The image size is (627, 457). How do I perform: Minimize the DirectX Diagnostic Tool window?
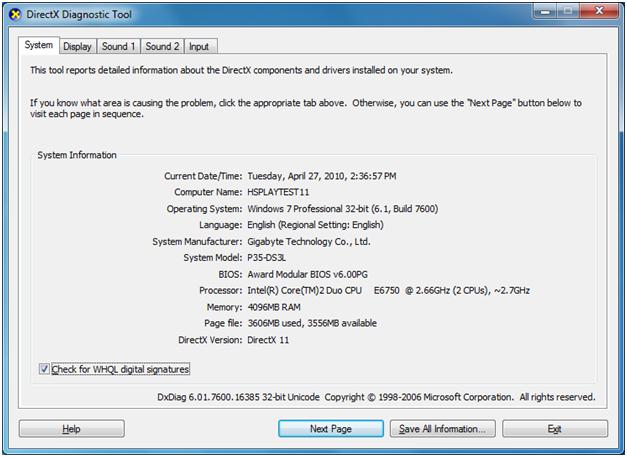(x=545, y=11)
